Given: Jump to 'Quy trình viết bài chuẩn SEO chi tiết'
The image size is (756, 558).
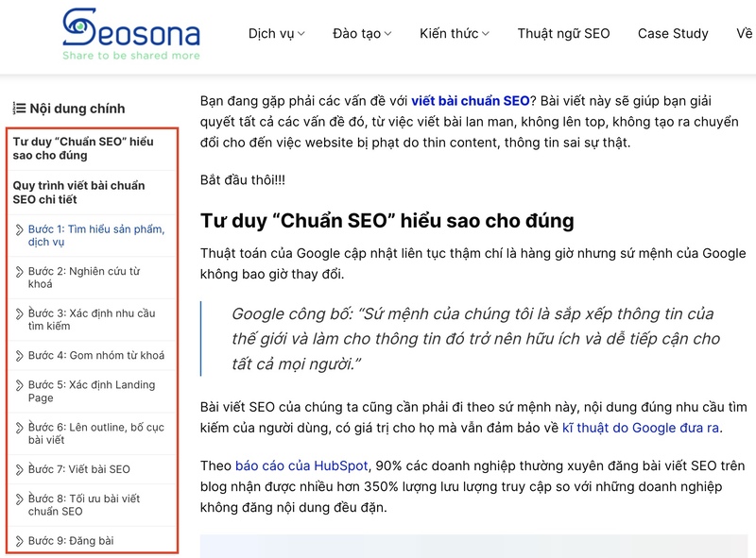Looking at the screenshot, I should [78, 193].
